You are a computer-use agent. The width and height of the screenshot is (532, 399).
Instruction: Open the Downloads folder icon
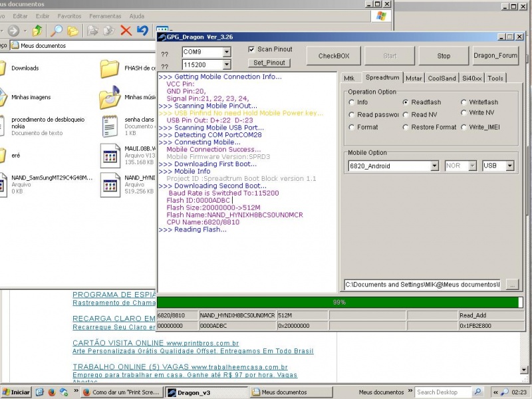pos(3,68)
